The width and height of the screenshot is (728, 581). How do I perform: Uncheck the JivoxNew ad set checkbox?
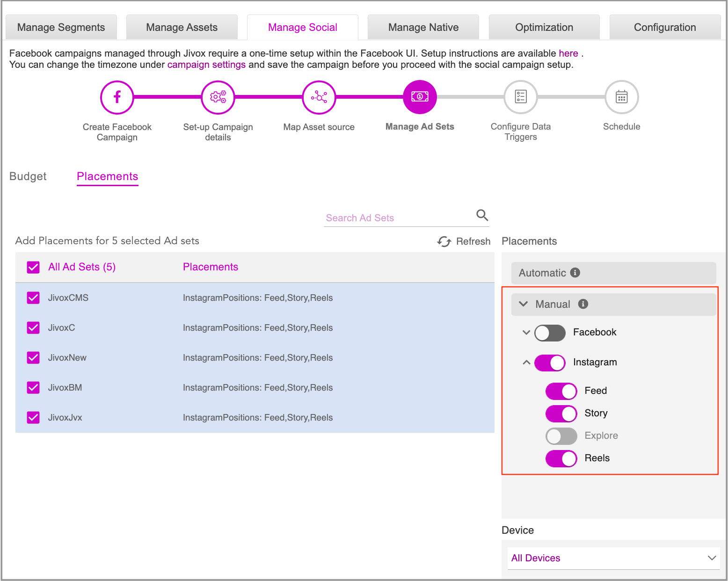coord(33,358)
